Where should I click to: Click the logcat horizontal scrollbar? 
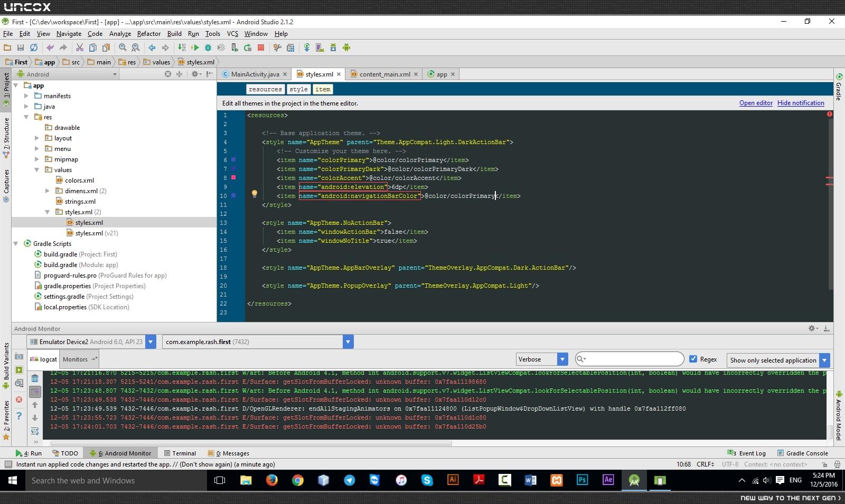tap(251, 443)
